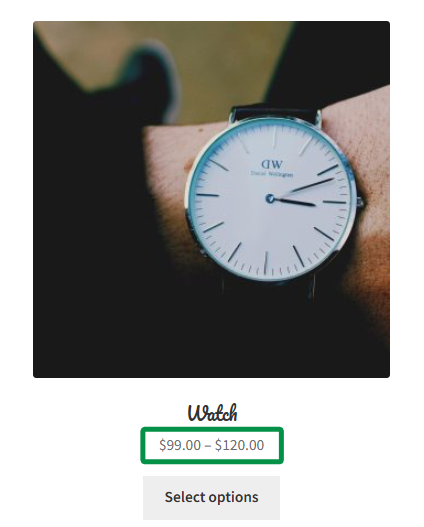Click the $99.00 minimum price text
This screenshot has height=527, width=424.
[180, 445]
